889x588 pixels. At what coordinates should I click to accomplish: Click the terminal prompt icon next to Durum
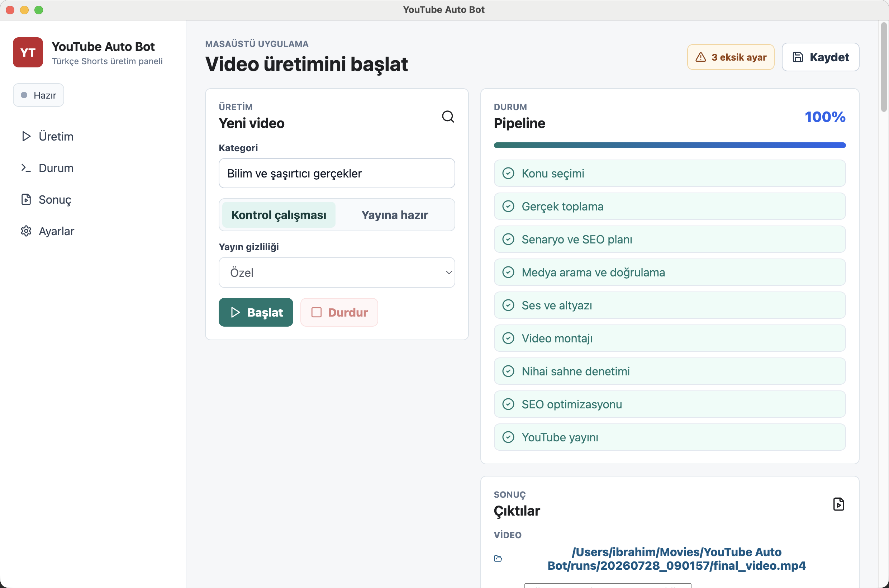point(26,168)
